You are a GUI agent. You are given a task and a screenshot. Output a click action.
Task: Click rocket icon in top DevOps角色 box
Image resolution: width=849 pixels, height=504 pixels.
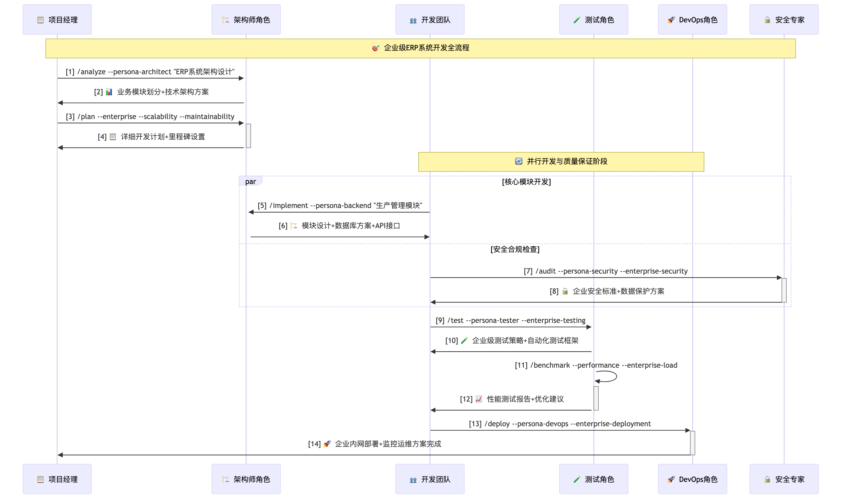pos(671,20)
